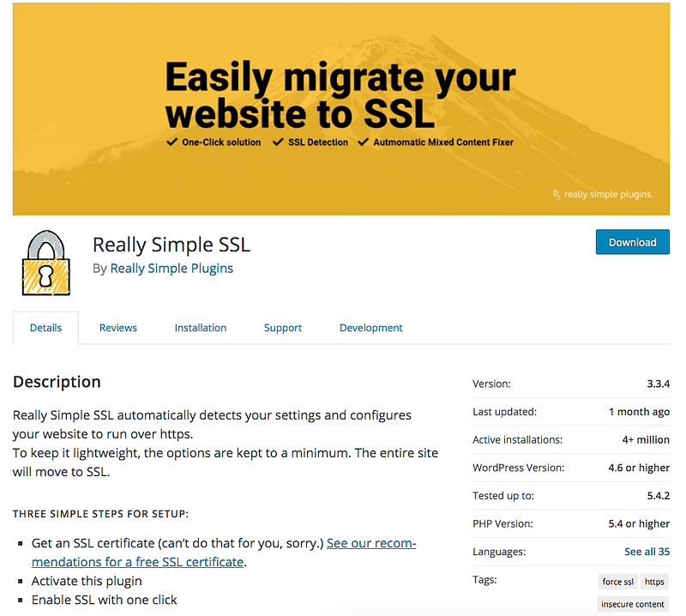Click the 'Languages:' label
This screenshot has height=616, width=686.
point(499,552)
